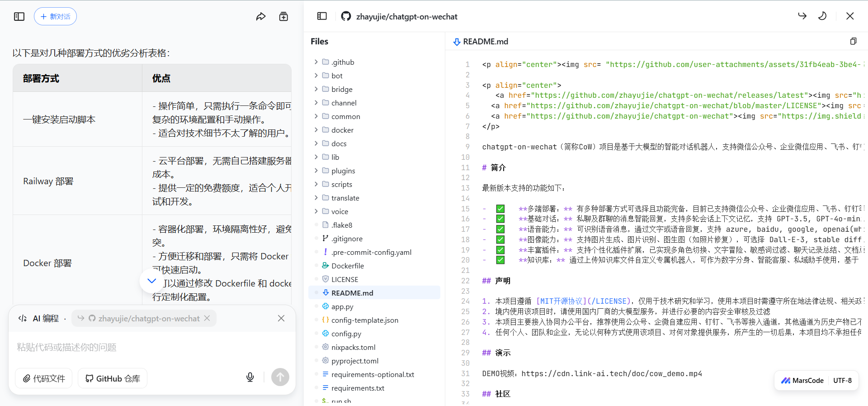This screenshot has width=868, height=406.
Task: Click the whale icon beside Dockerfile
Action: 325,266
